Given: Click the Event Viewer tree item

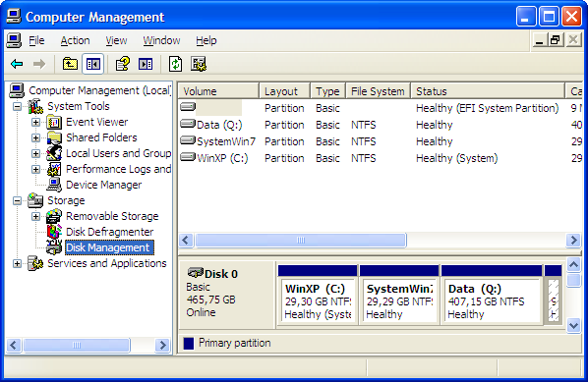Looking at the screenshot, I should [97, 122].
